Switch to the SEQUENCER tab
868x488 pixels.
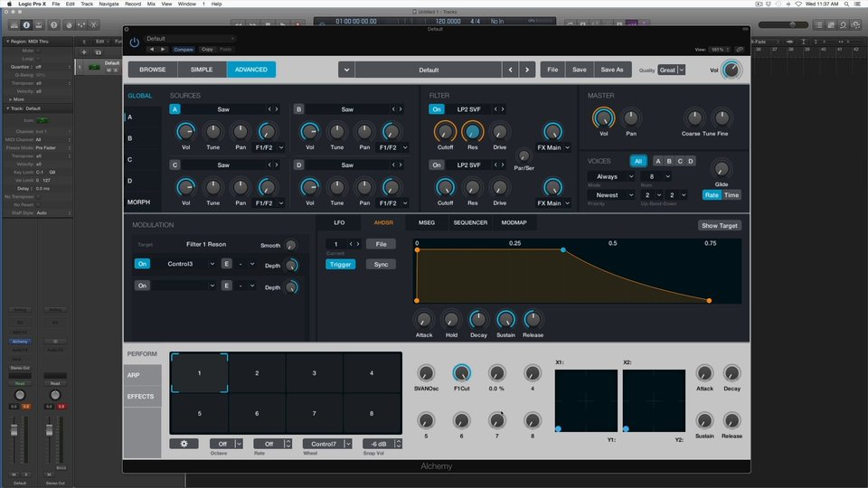[x=470, y=222]
